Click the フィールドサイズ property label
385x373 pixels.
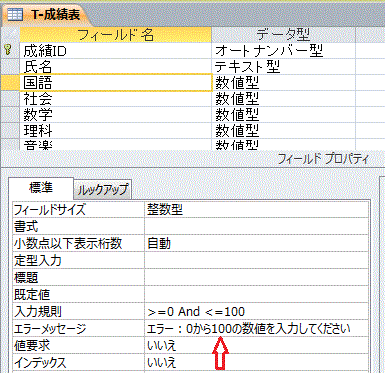pos(79,209)
